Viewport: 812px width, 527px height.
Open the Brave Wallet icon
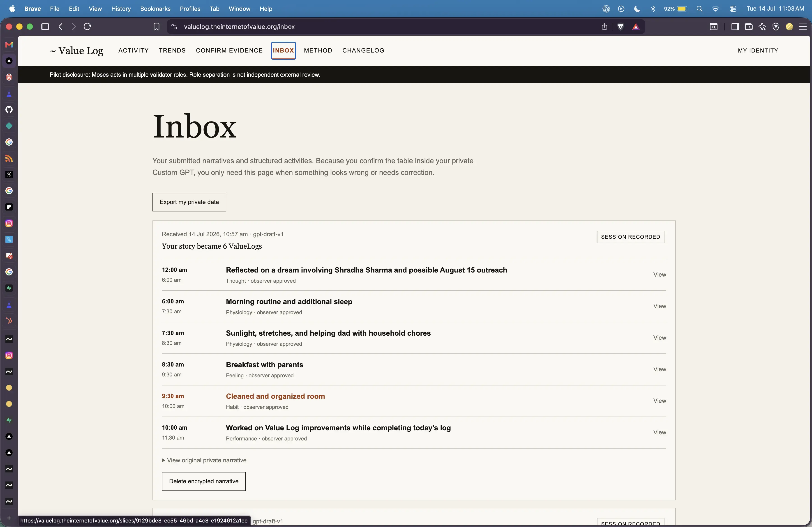tap(749, 27)
